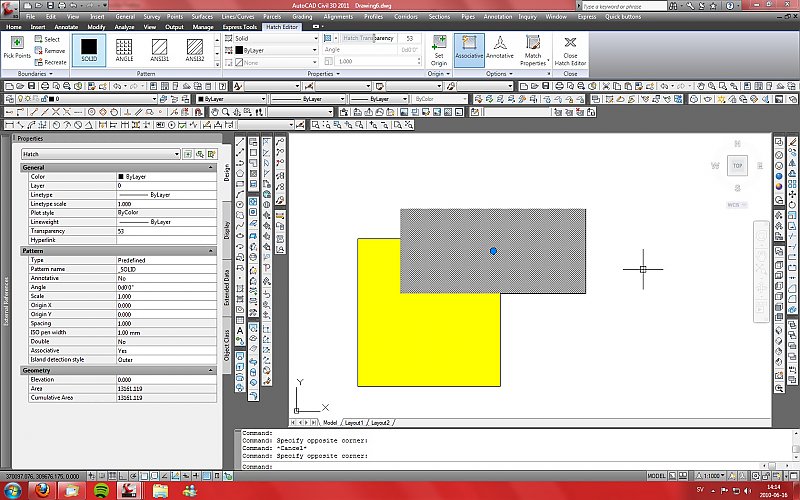Click the Select boundary objects button
The image size is (800, 500).
[x=48, y=39]
